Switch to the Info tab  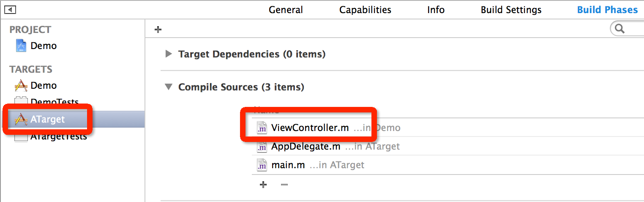click(436, 10)
